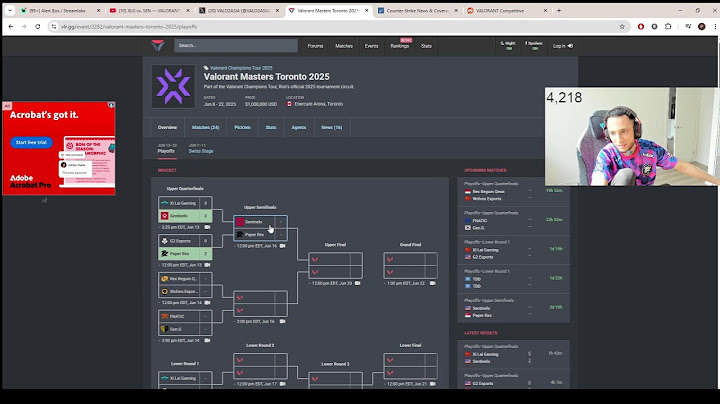Click Paper Rex logo in upper quarterfinals
This screenshot has width=720, height=404.
click(x=164, y=253)
